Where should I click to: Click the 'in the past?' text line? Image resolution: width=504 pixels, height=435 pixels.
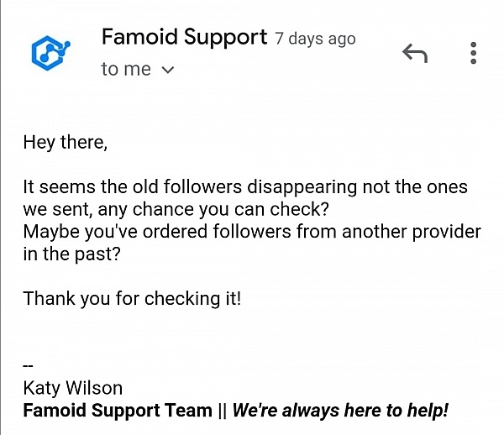71,253
